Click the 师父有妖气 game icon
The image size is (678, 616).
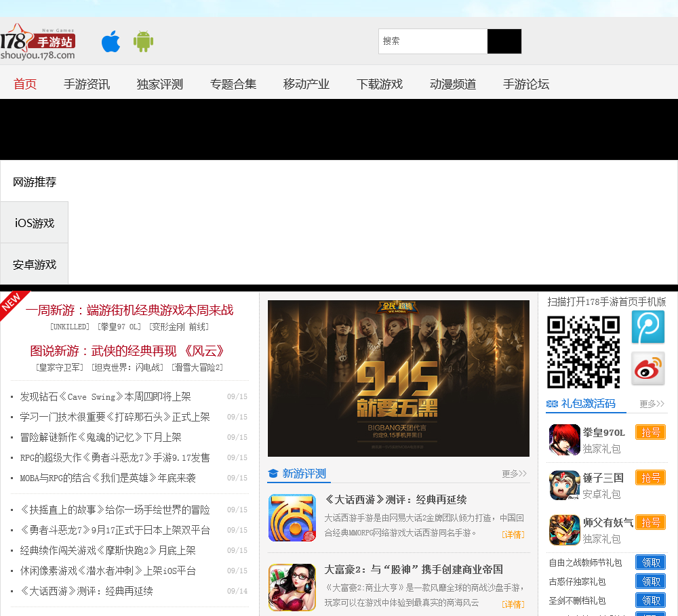coord(564,530)
